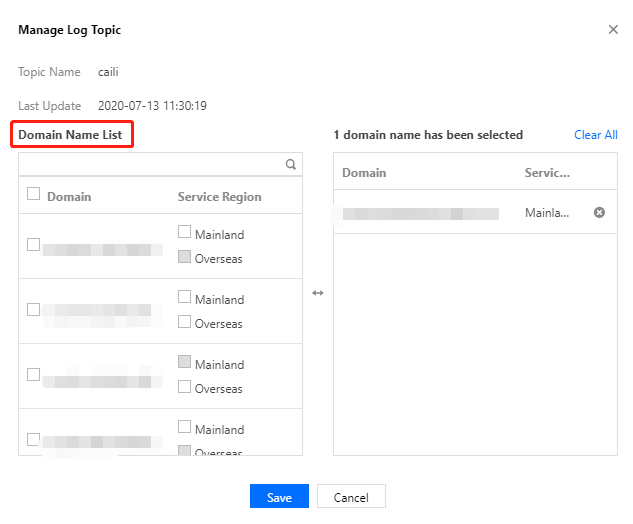The width and height of the screenshot is (633, 524).
Task: Select the fourth domain row checkbox
Action: (x=34, y=439)
